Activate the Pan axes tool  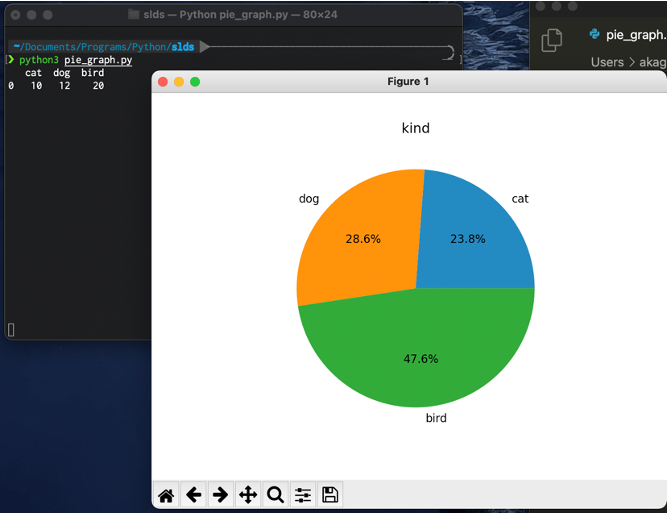click(248, 495)
